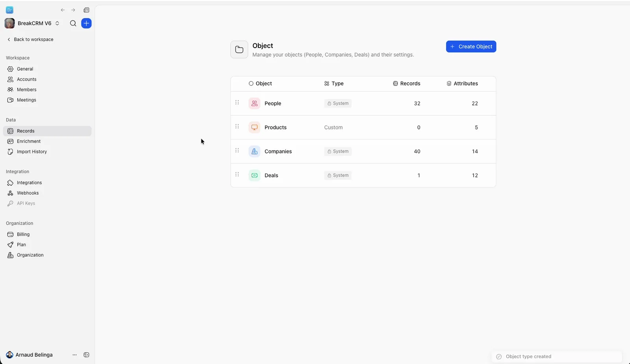Click the panel layout icon beside navigation arrows
Screen dimensions: 630x364
pos(87,10)
